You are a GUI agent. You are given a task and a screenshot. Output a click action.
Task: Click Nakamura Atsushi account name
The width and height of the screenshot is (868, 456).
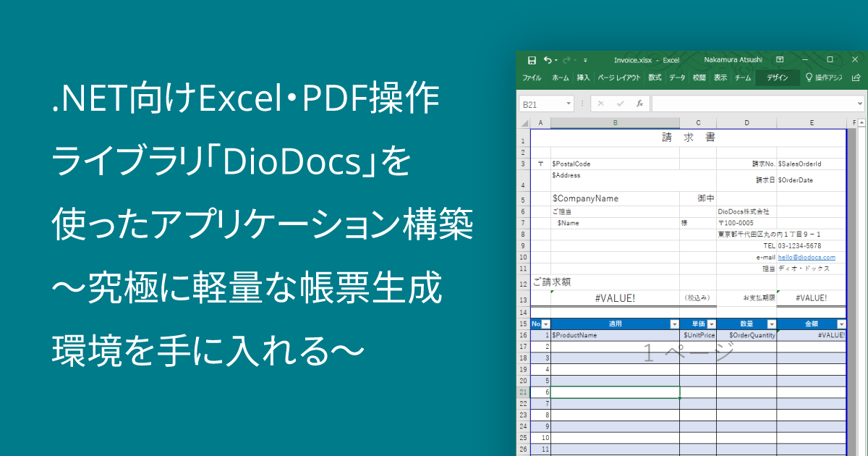click(x=732, y=60)
